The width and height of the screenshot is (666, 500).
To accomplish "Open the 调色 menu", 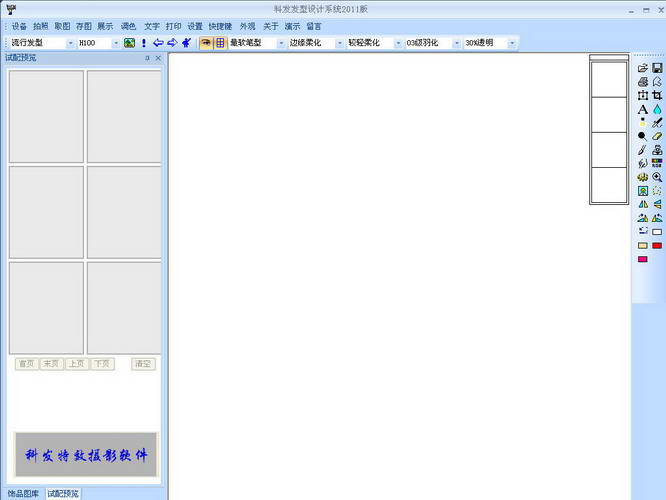I will coord(128,26).
